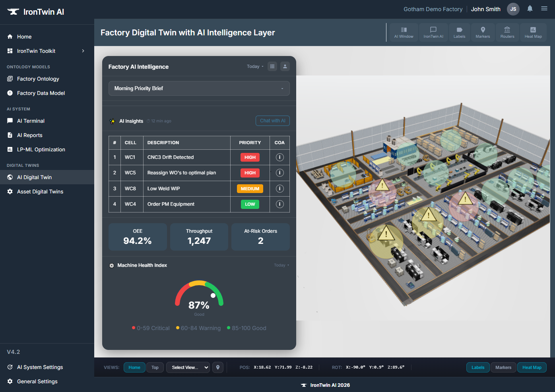Open the Today filter in Factory AI Intelligence
Image resolution: width=555 pixels, height=392 pixels.
point(254,66)
